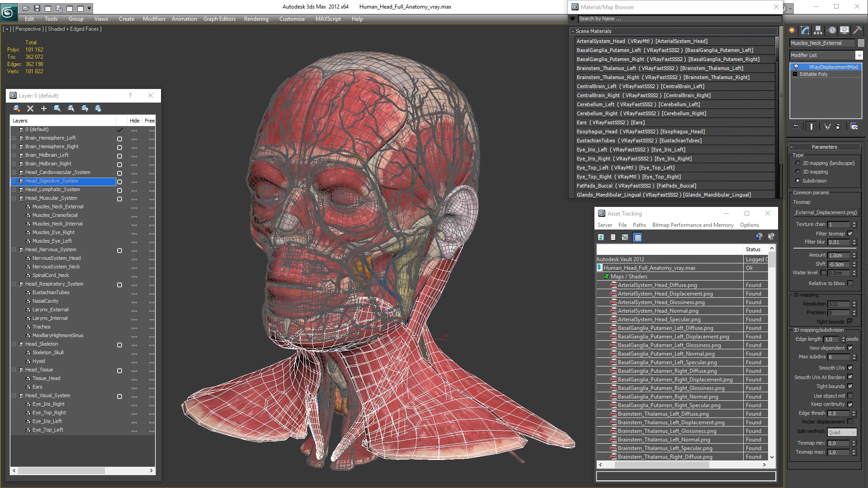Screen dimensions: 868x488
Task: Open the Split method Quad dropdown
Action: [842, 432]
